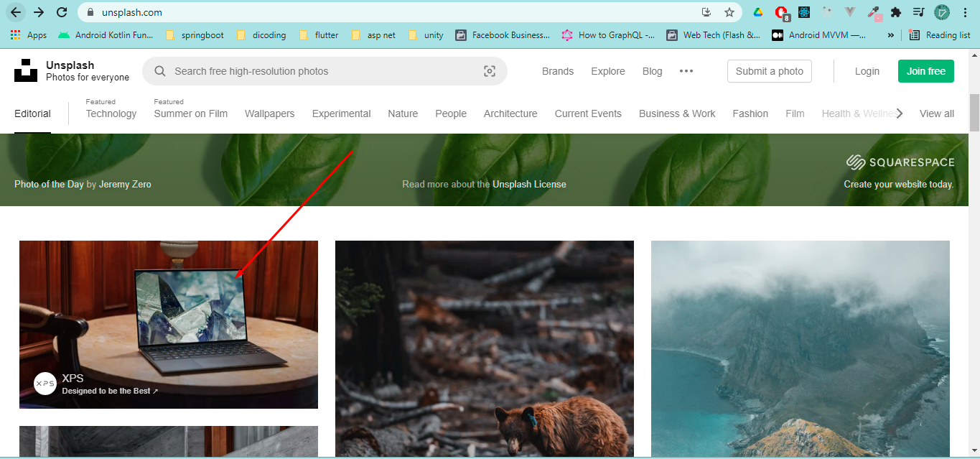Open Photo of the Day link
980x459 pixels.
tap(49, 185)
